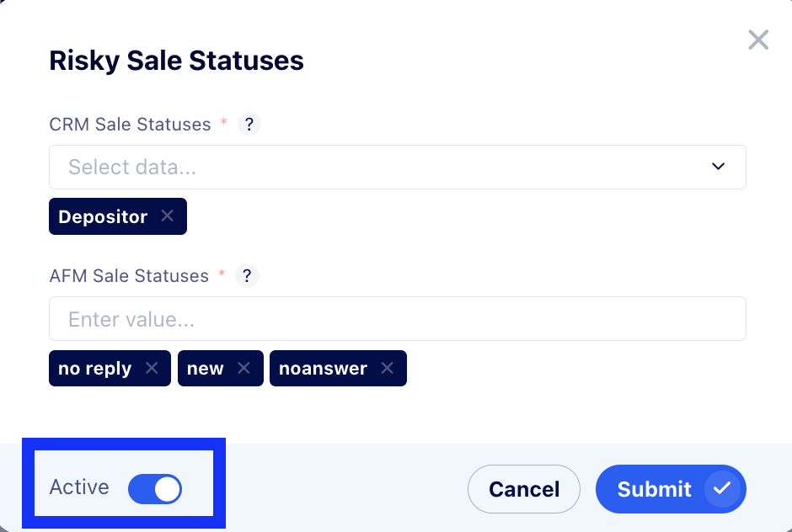Screen dimensions: 792x532
Task: Select the 'no reply' chip label
Action: click(94, 369)
